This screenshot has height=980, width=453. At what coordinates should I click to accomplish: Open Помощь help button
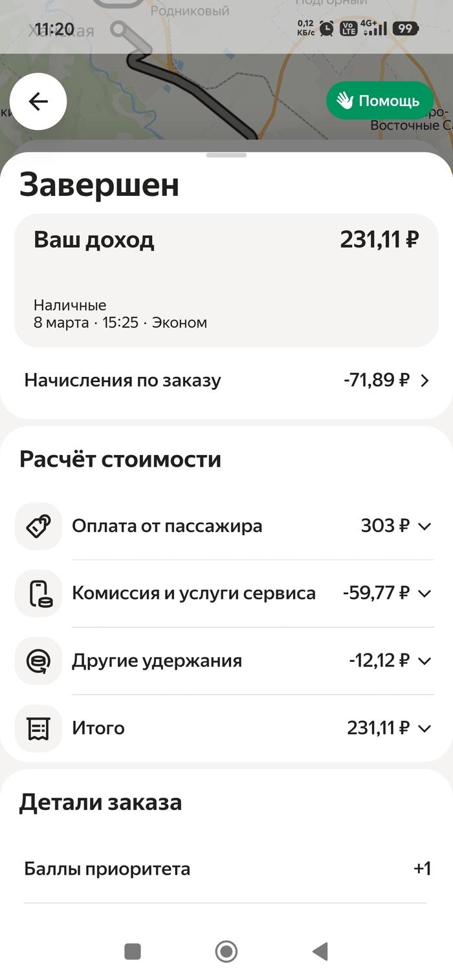pyautogui.click(x=379, y=101)
